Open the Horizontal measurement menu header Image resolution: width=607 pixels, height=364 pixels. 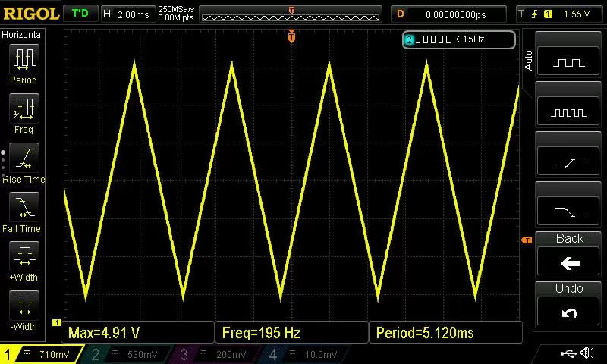23,35
